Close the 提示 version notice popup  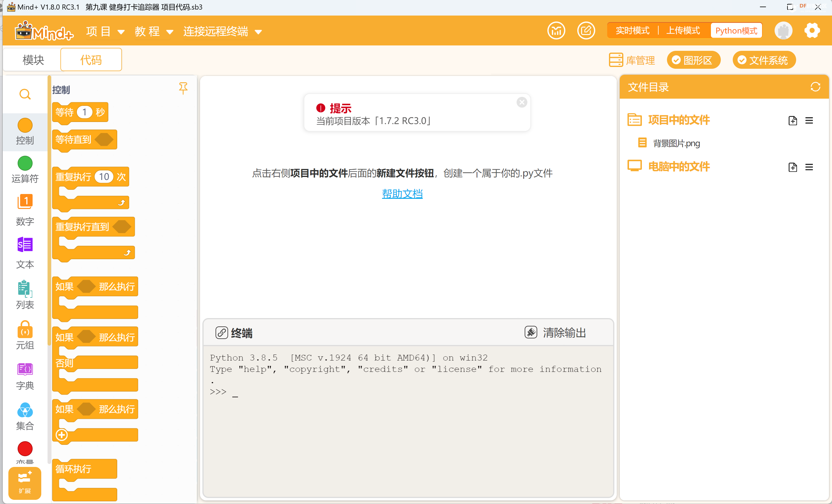(x=522, y=102)
